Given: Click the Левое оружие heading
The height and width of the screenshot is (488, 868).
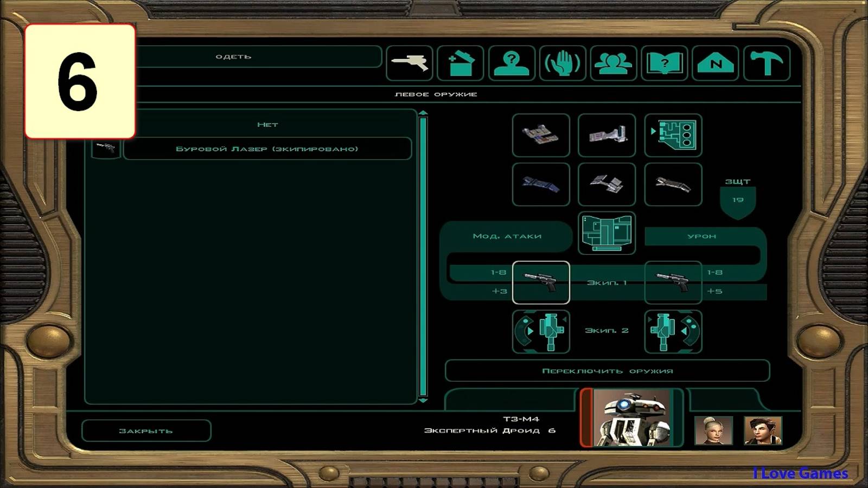Looking at the screenshot, I should click(x=436, y=94).
